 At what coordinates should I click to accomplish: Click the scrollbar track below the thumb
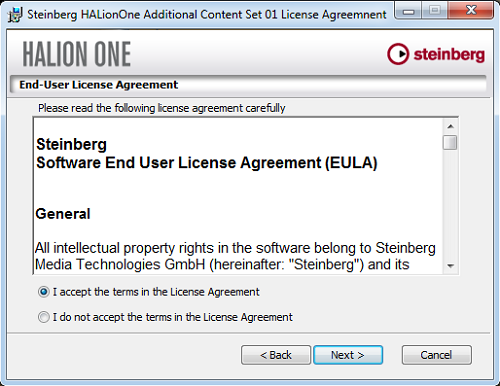point(450,205)
